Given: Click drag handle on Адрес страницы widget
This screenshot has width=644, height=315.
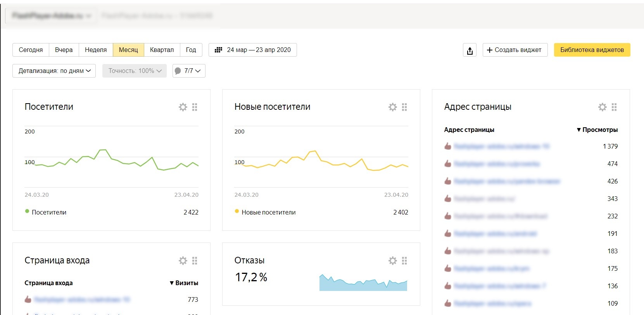Looking at the screenshot, I should coord(614,107).
